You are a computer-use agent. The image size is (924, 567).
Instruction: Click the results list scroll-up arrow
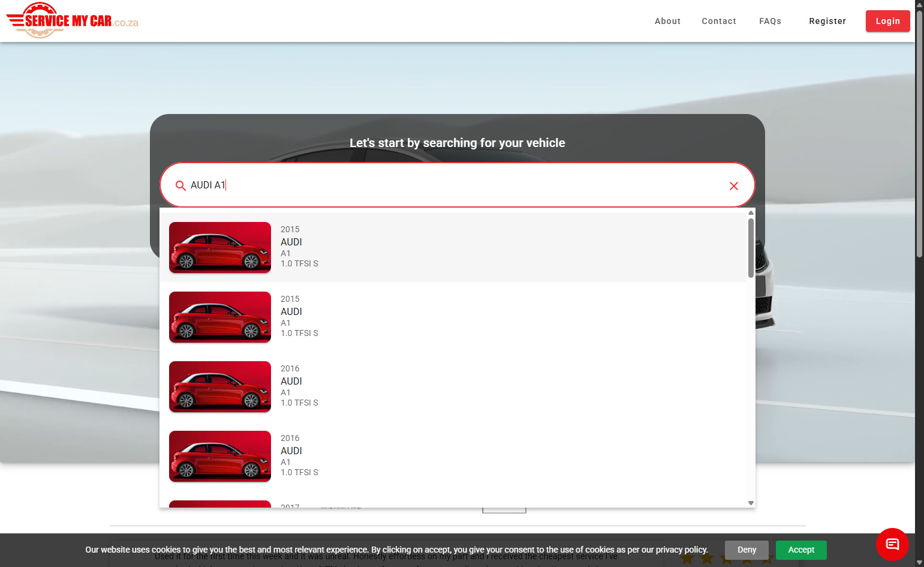[751, 213]
